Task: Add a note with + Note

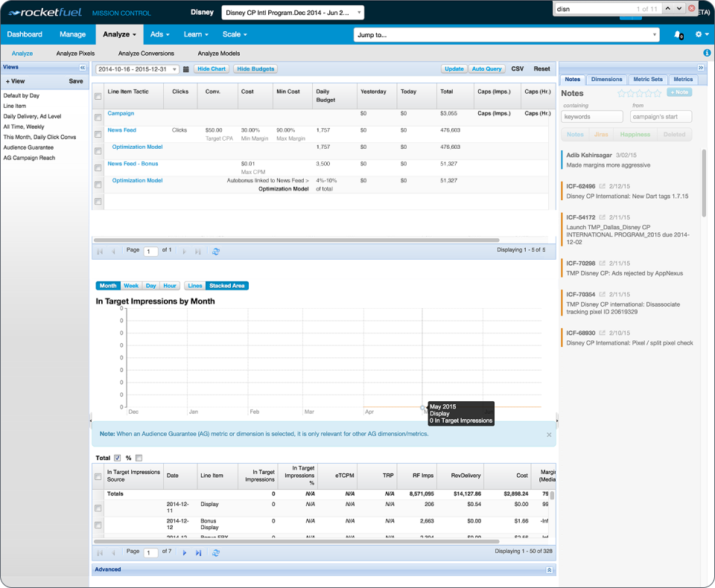Action: (x=679, y=92)
